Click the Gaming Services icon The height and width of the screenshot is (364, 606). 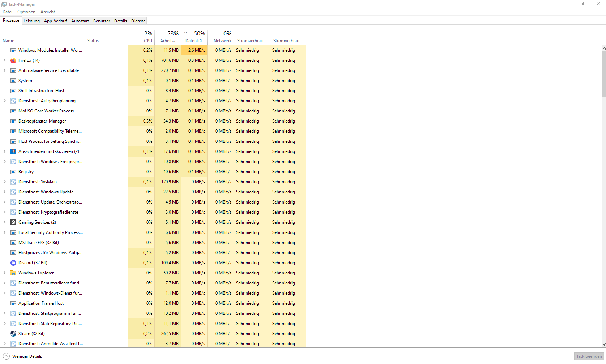(13, 222)
